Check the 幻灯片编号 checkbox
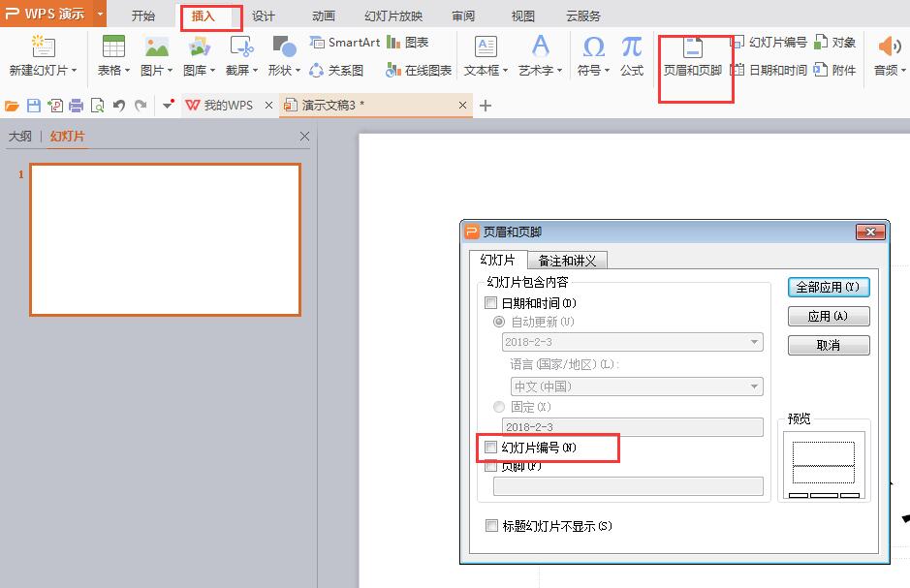Image resolution: width=910 pixels, height=588 pixels. [x=491, y=448]
